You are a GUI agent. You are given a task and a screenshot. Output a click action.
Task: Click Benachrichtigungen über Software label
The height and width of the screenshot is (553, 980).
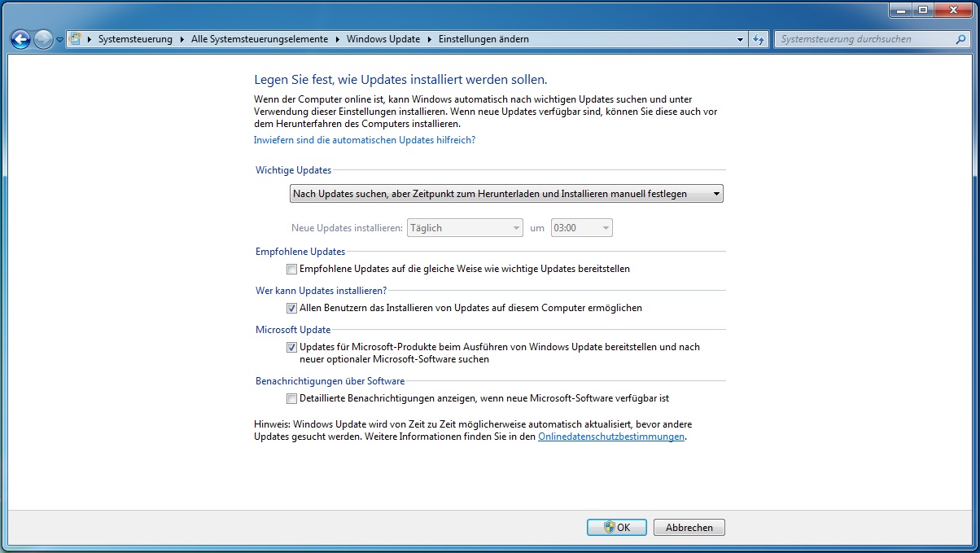click(x=330, y=381)
